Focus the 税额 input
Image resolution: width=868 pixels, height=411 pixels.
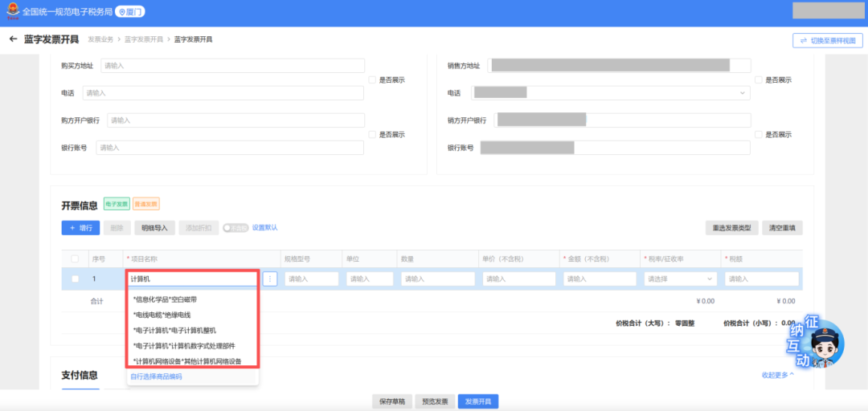(762, 279)
